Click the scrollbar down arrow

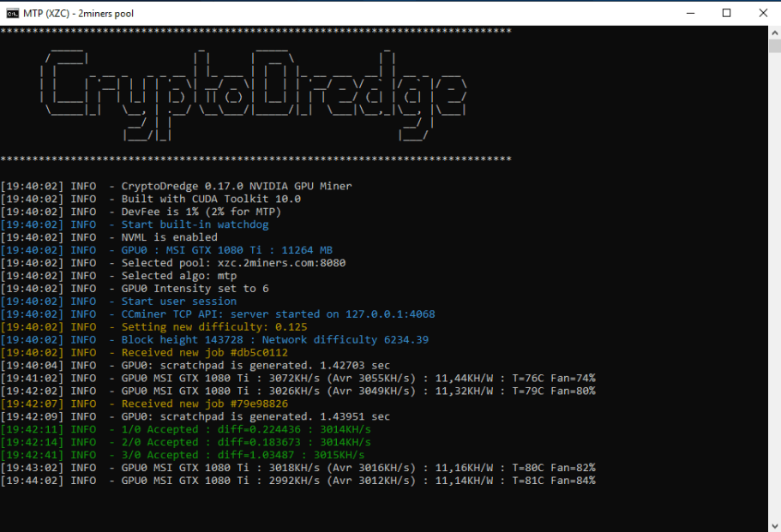click(774, 524)
